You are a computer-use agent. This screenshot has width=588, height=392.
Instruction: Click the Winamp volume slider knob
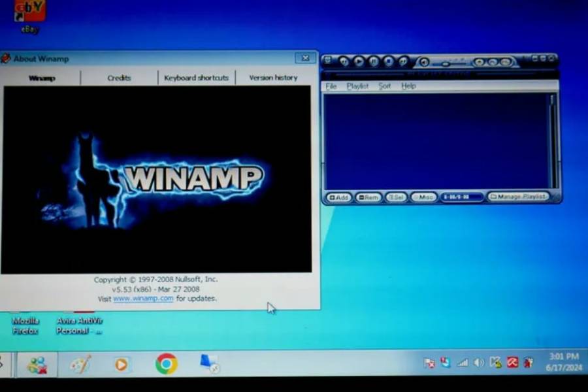[445, 64]
